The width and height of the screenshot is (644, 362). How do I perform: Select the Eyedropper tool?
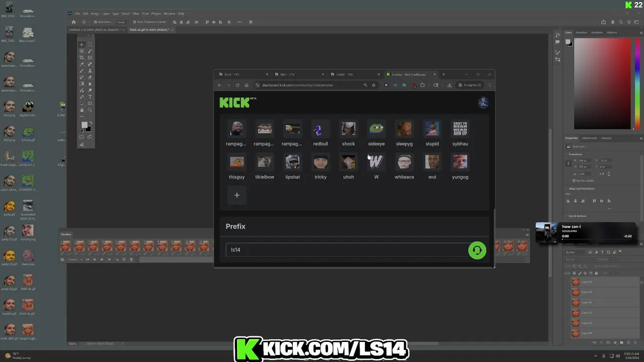pos(82,64)
